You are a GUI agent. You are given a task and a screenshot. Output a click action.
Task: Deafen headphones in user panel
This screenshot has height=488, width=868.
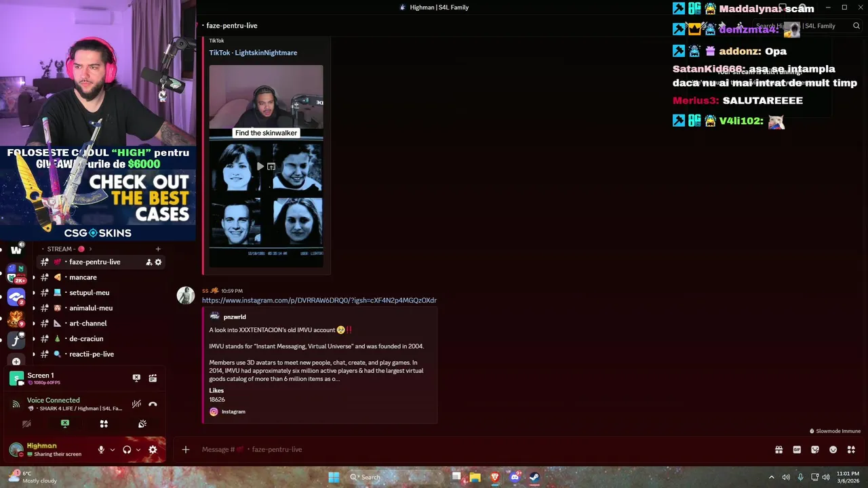[127, 449]
